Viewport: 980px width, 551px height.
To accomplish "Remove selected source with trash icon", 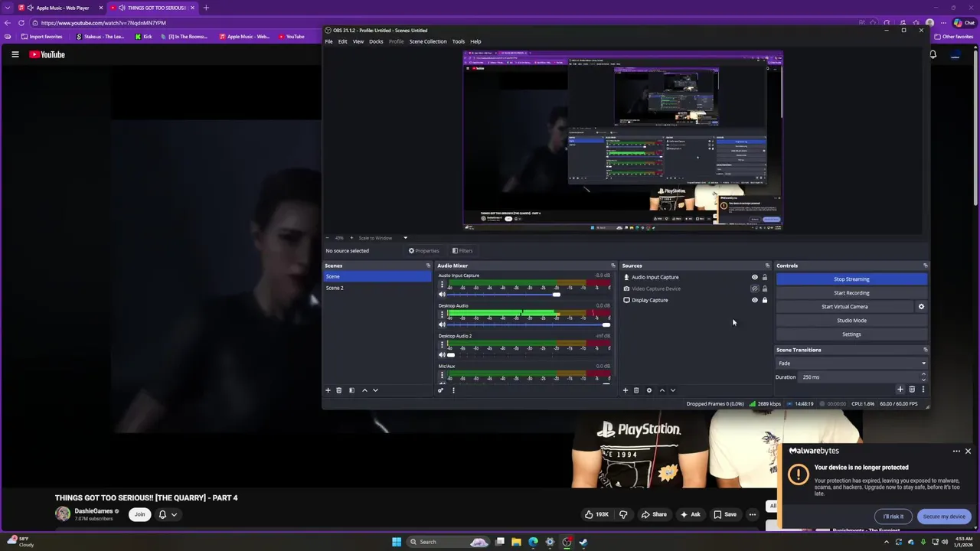I will pos(636,390).
